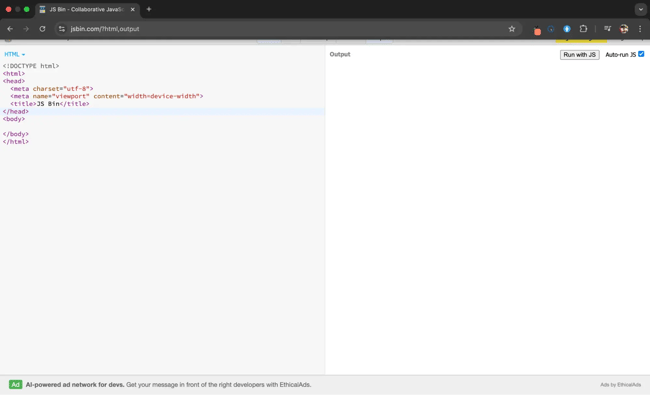Click the '</body>' closing tag line
Viewport: 650px width, 395px height.
(x=16, y=134)
